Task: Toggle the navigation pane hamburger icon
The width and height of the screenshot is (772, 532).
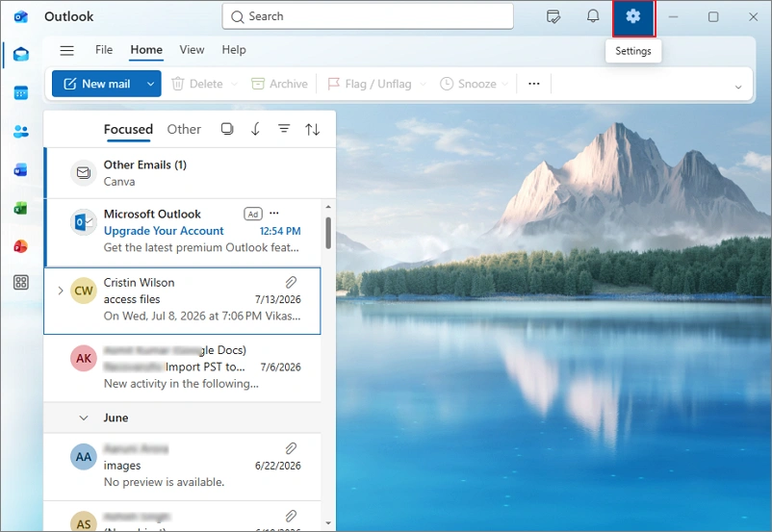Action: coord(67,50)
